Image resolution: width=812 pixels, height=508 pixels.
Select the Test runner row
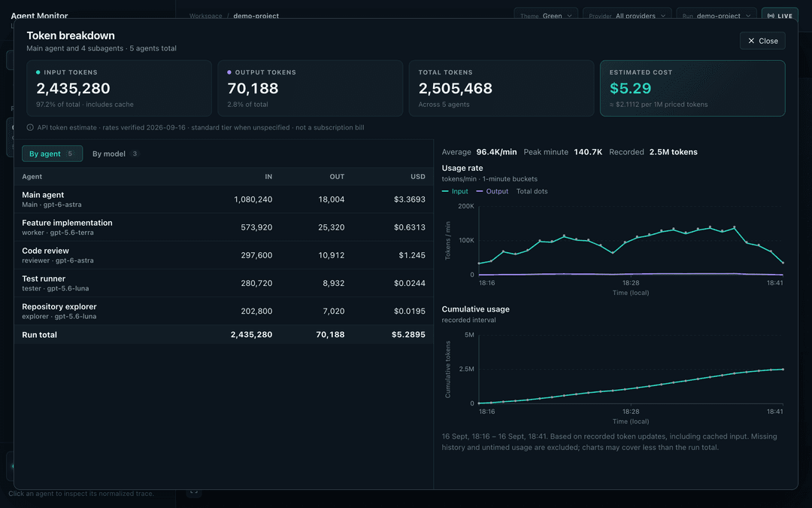point(224,283)
